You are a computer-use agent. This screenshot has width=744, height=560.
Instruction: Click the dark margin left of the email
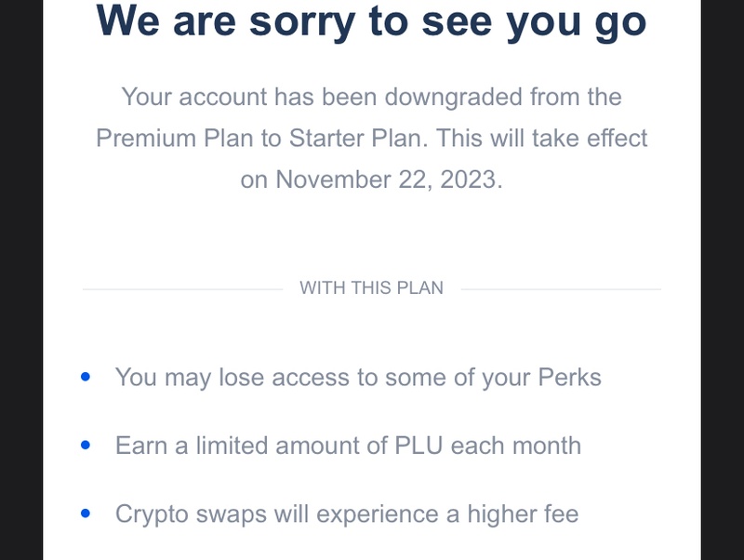[21, 280]
